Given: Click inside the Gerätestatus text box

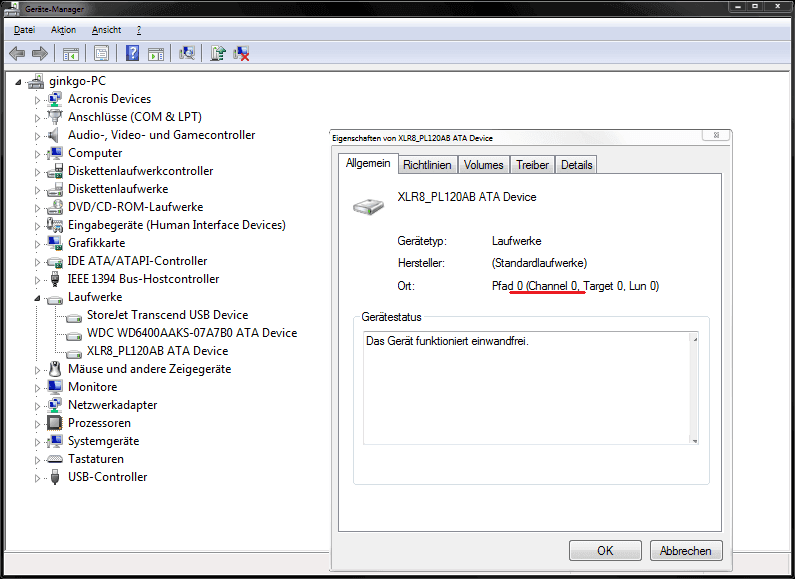Looking at the screenshot, I should (527, 388).
